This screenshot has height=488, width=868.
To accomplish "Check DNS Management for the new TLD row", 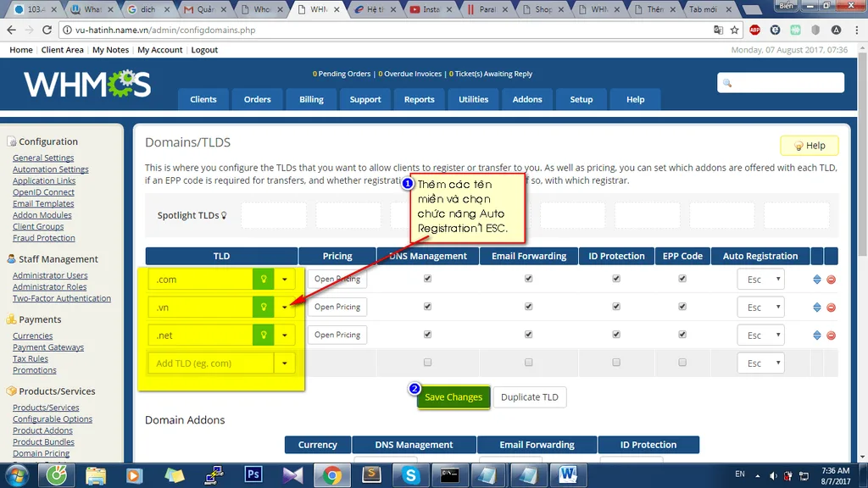I will pyautogui.click(x=427, y=363).
